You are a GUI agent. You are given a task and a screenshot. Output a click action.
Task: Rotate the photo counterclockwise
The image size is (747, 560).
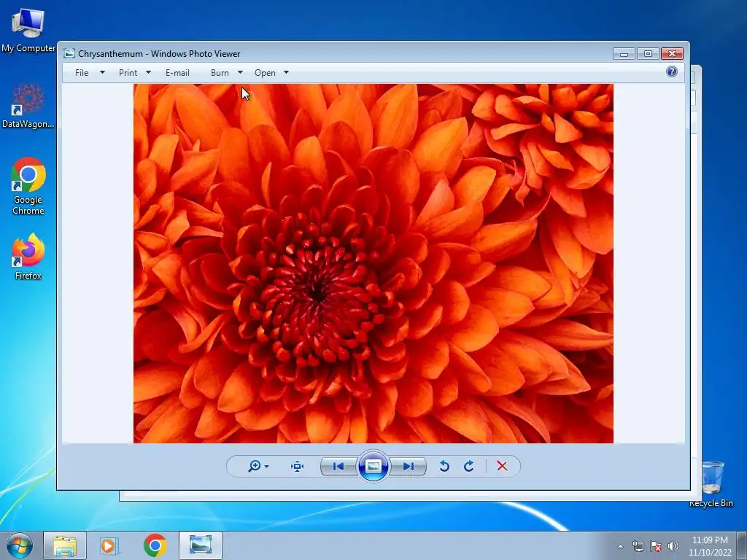tap(444, 466)
